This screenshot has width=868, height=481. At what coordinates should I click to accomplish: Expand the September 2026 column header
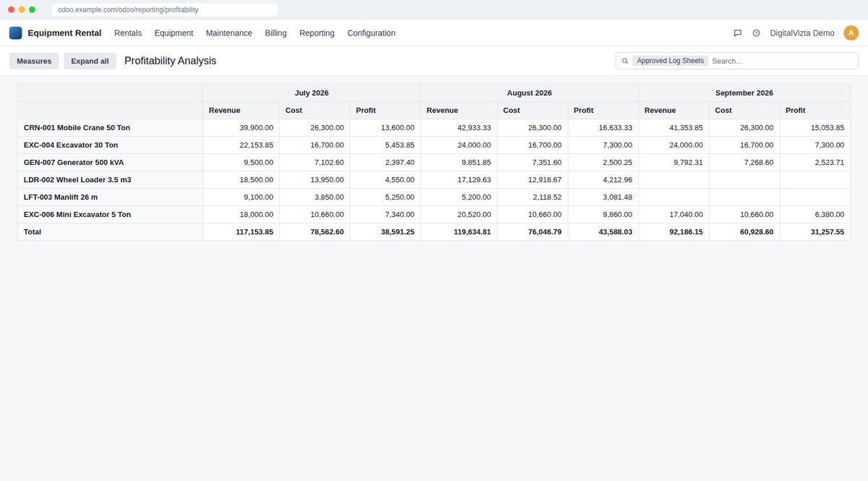point(744,93)
